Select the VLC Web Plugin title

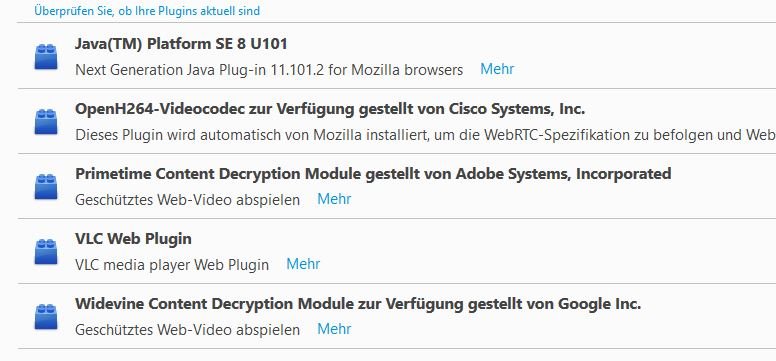pos(133,239)
